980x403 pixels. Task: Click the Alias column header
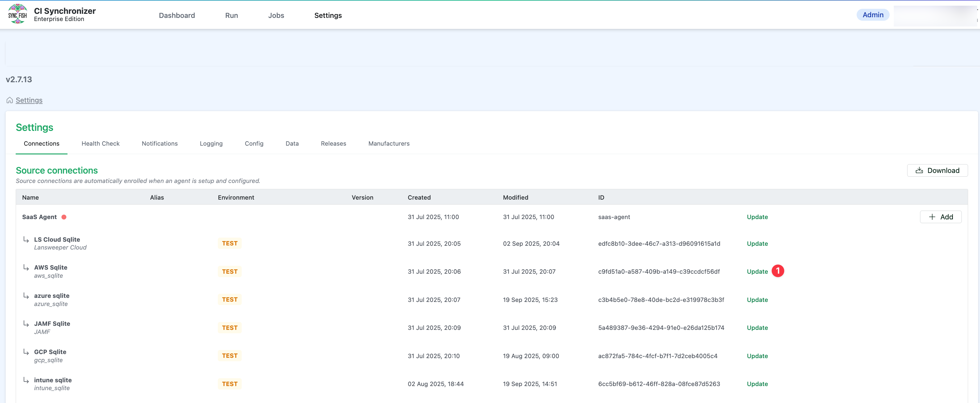click(157, 197)
